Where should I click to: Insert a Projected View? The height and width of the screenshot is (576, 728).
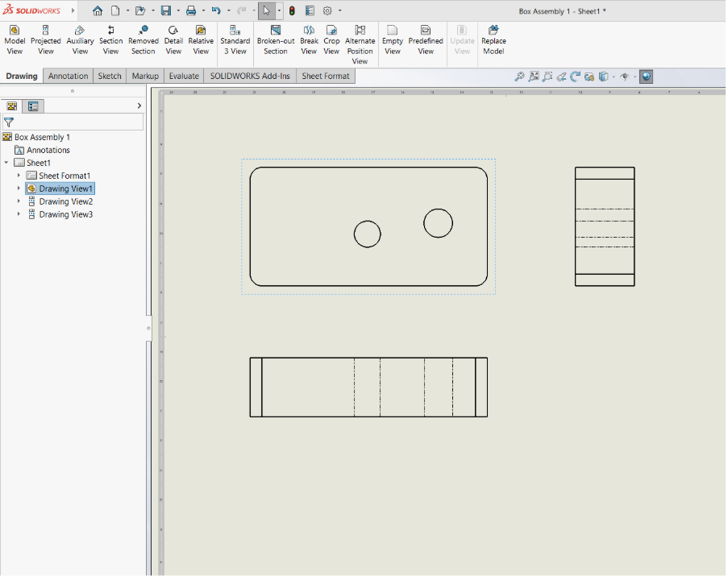45,40
